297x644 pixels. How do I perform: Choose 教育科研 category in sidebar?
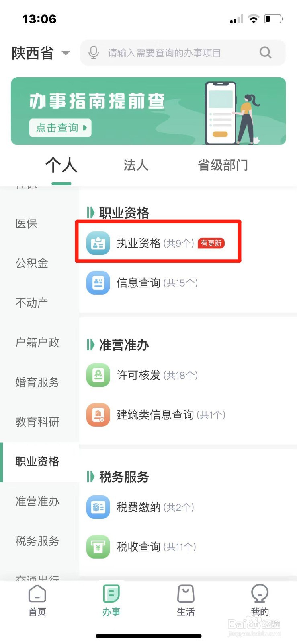pos(37,422)
